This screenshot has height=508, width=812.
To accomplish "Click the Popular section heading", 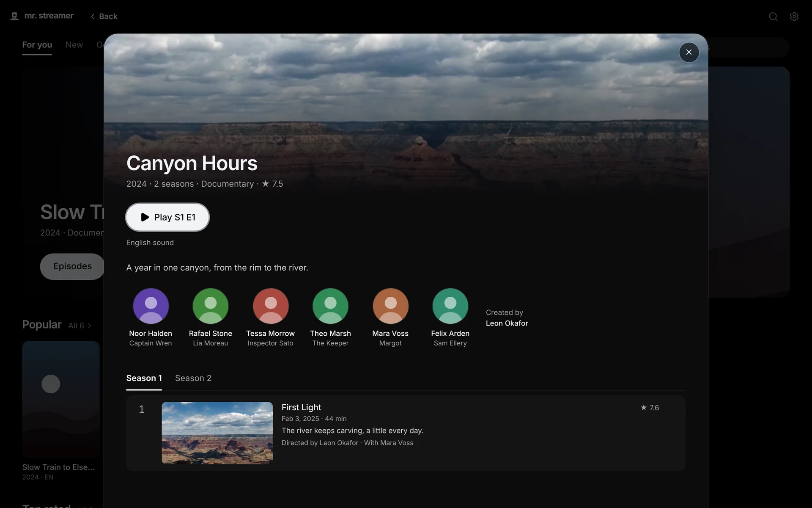I will [42, 325].
